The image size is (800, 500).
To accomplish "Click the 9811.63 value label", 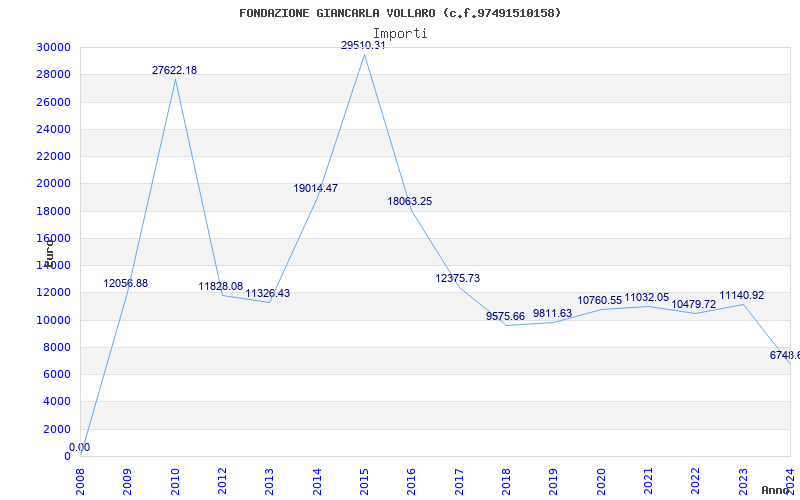I will (552, 313).
